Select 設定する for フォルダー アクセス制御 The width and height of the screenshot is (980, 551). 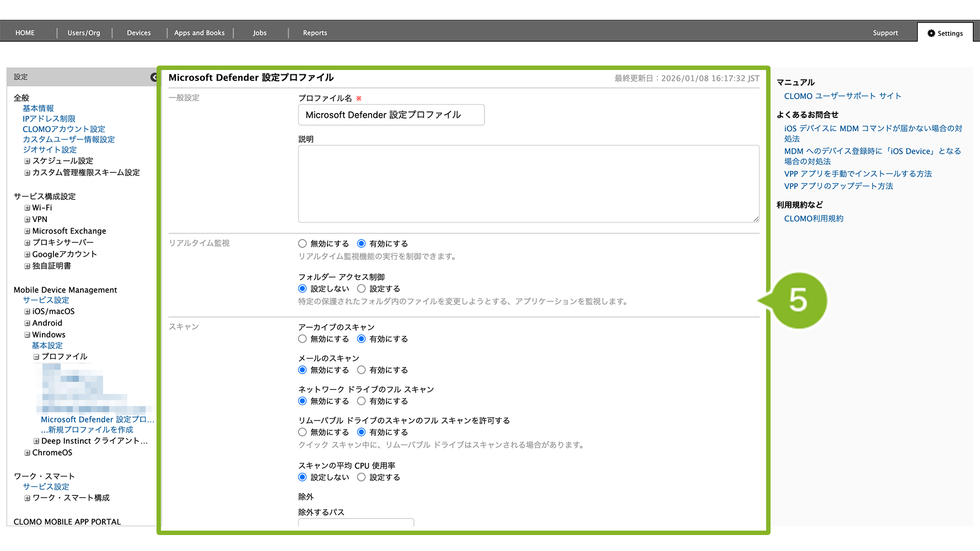pos(362,289)
